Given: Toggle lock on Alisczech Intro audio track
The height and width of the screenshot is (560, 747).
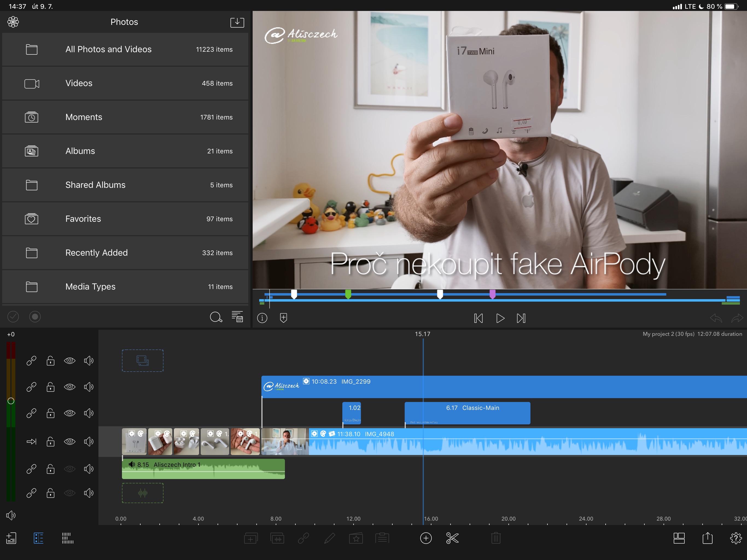Looking at the screenshot, I should point(51,469).
